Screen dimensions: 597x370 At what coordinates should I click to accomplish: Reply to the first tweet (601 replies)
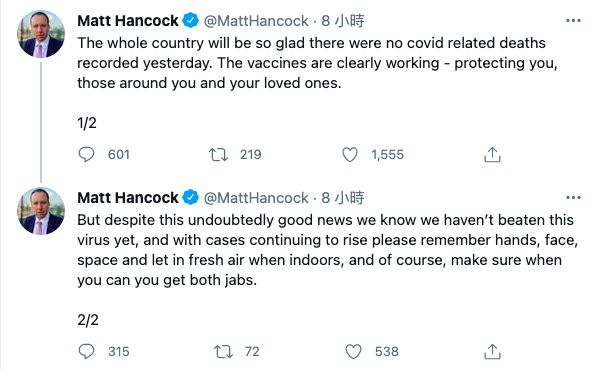(x=86, y=155)
